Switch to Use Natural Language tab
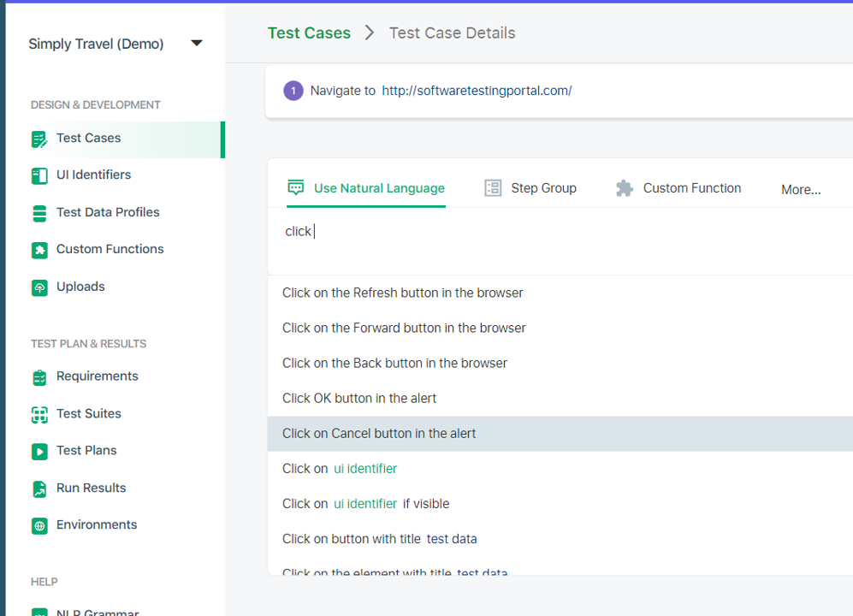The height and width of the screenshot is (616, 853). click(365, 188)
